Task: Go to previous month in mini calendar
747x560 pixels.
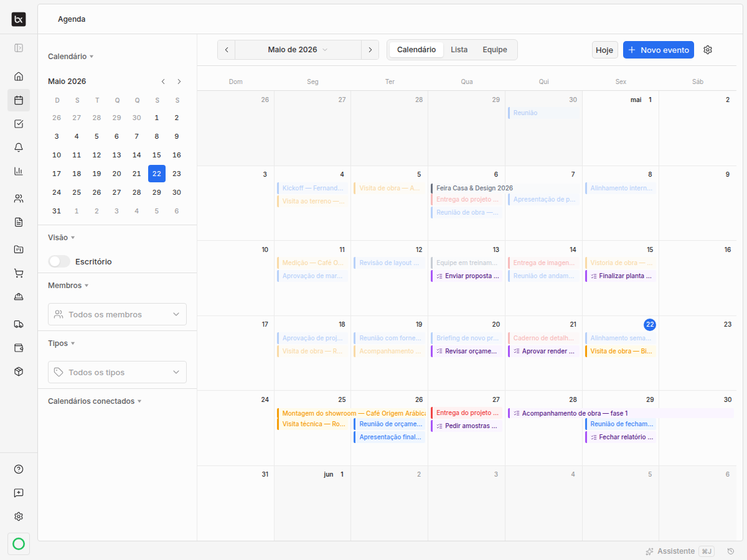Action: pos(163,82)
